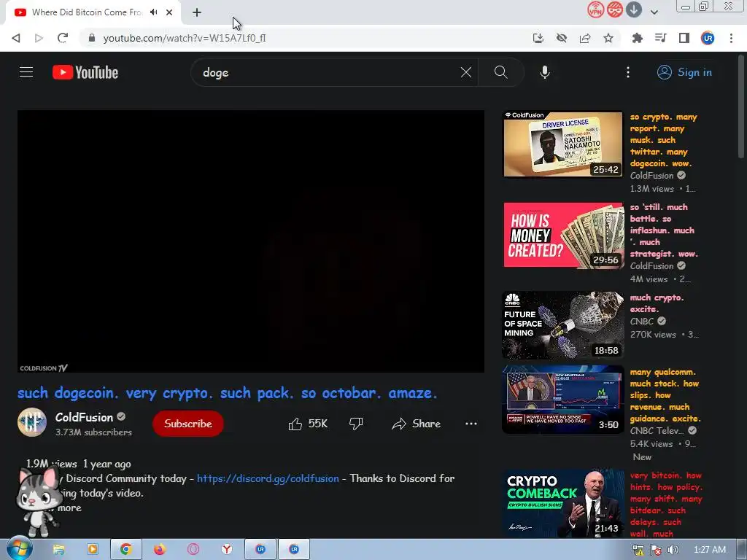Expand the description with 'more'
Image resolution: width=747 pixels, height=560 pixels.
(69, 507)
